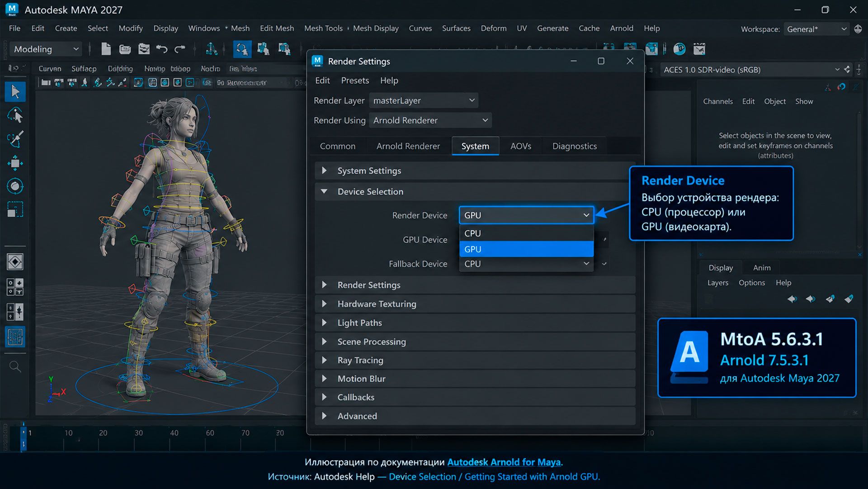Click the first layer arrow icon in Layers panel
Image resolution: width=868 pixels, height=489 pixels.
tap(792, 299)
